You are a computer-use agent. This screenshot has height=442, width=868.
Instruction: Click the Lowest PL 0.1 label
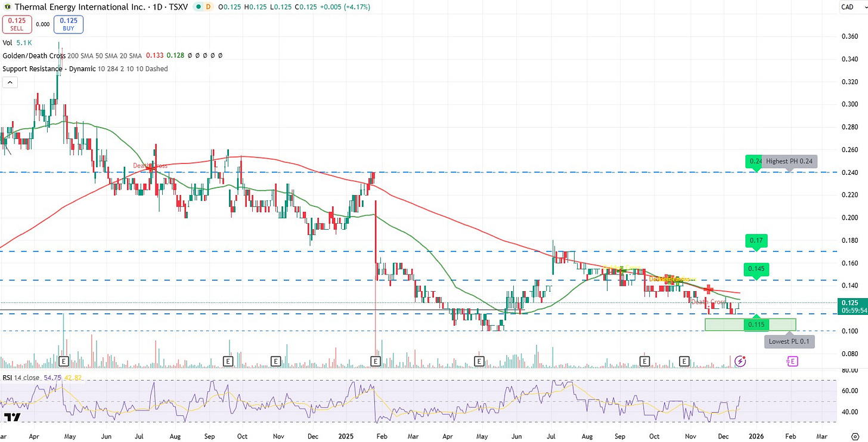coord(789,342)
